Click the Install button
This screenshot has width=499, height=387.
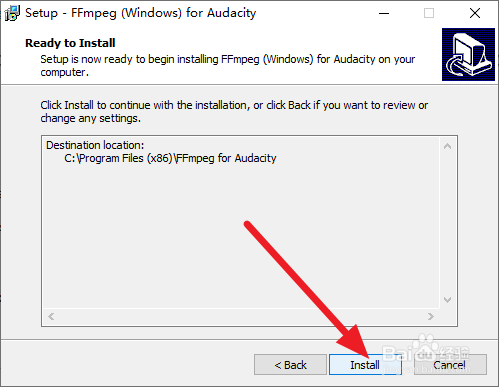click(365, 365)
